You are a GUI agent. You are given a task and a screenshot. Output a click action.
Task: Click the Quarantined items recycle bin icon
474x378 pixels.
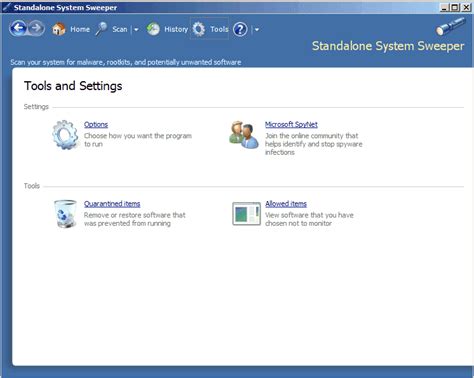(x=65, y=214)
